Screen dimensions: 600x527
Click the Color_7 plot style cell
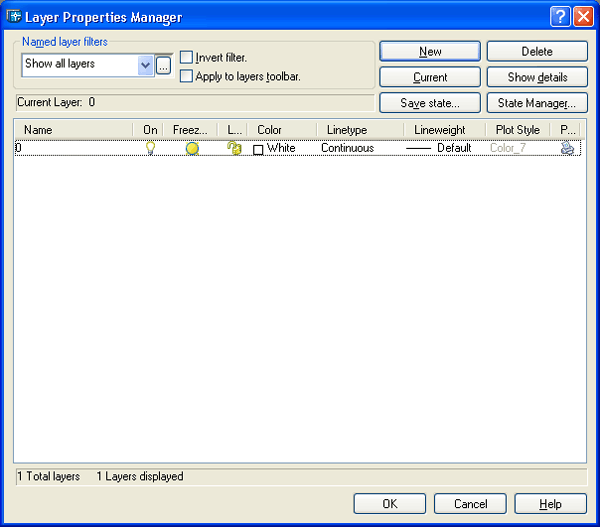pyautogui.click(x=508, y=148)
